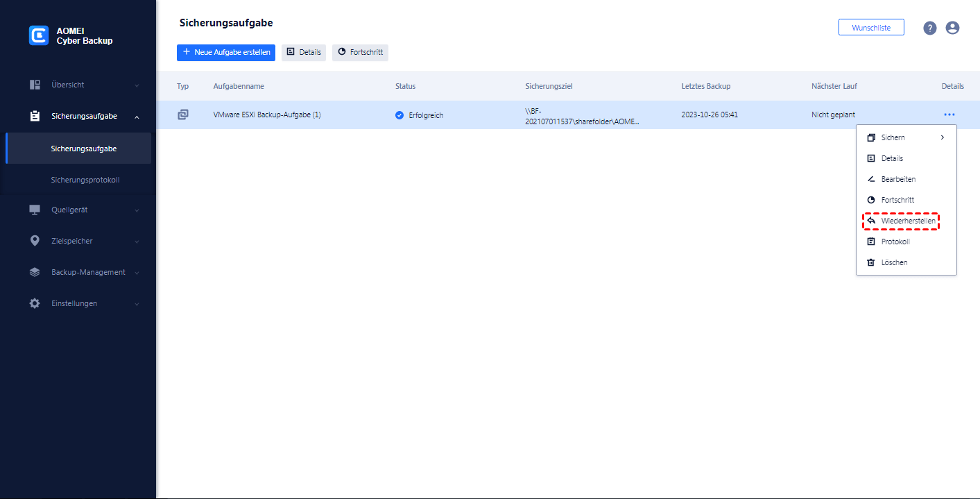Viewport: 980px width, 499px height.
Task: Open the Übersicht dashboard icon in sidebar
Action: pyautogui.click(x=35, y=85)
